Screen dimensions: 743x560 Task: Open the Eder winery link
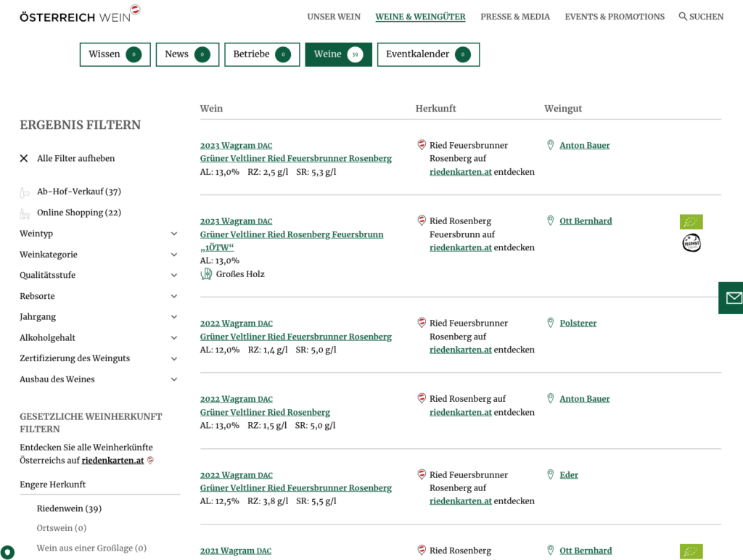click(x=569, y=474)
